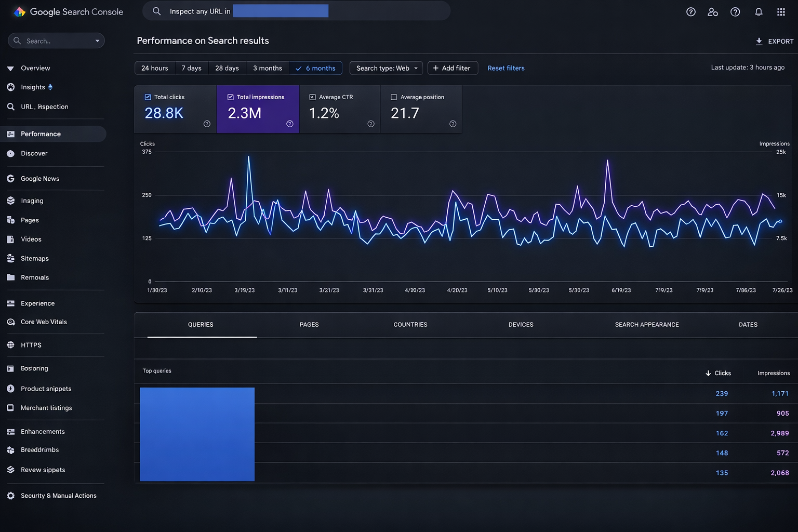Click the Inspect any URL search field
This screenshot has width=798, height=532.
[x=296, y=11]
